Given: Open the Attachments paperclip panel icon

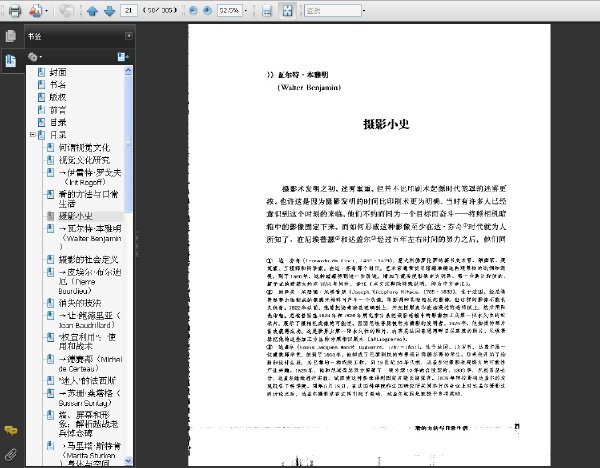Looking at the screenshot, I should pos(11,455).
